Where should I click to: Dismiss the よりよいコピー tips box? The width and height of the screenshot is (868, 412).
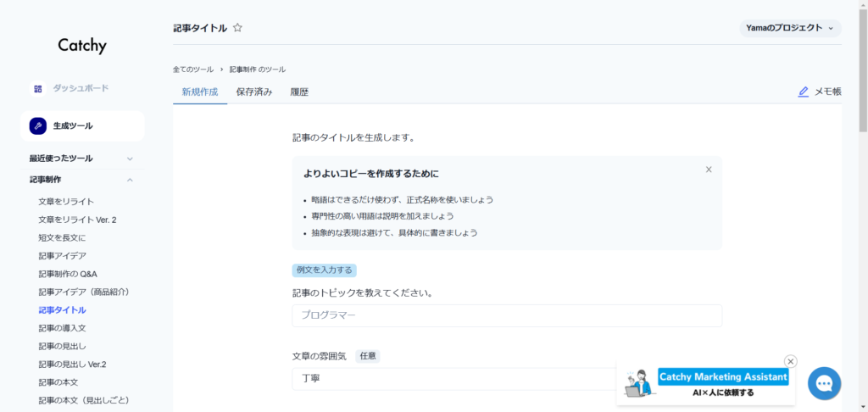pyautogui.click(x=709, y=170)
